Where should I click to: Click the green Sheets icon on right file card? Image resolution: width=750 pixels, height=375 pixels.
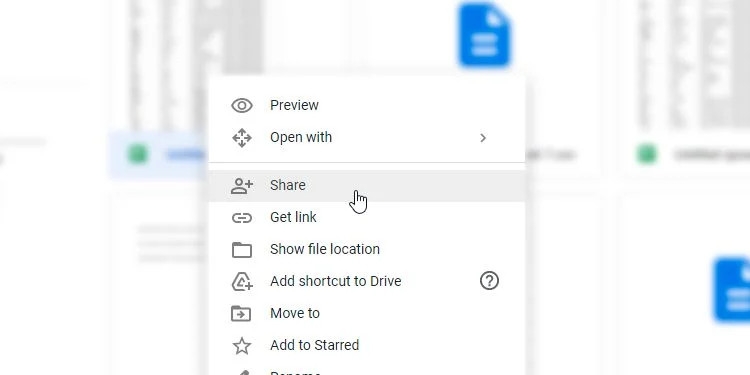647,154
